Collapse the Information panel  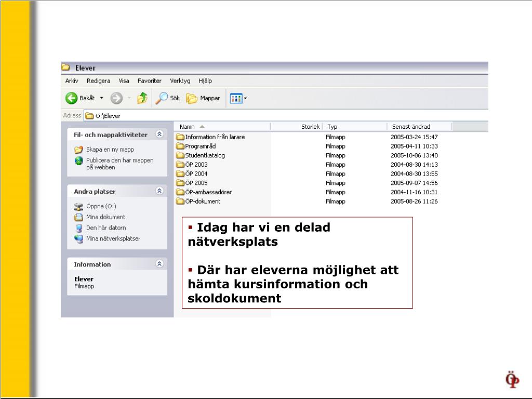point(159,263)
